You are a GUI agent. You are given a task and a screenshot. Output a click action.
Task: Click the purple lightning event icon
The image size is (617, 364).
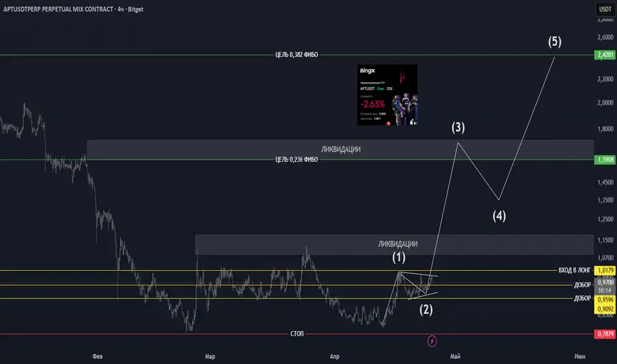(432, 341)
